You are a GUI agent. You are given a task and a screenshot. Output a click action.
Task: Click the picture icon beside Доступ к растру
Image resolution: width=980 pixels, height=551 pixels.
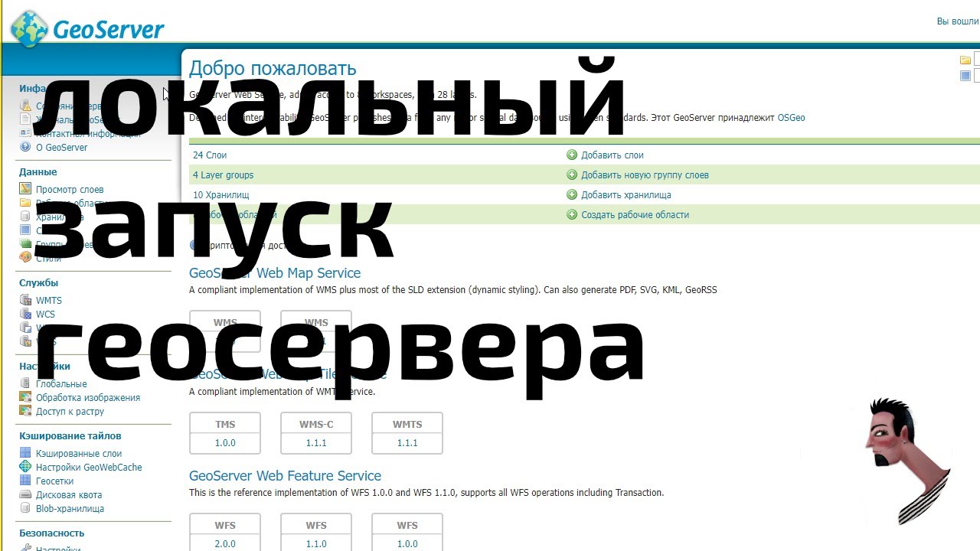pos(25,411)
